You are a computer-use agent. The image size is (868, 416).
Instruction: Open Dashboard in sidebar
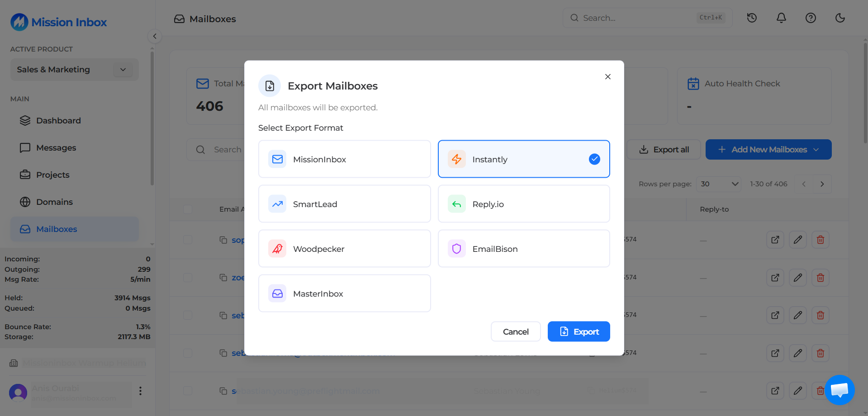click(75, 121)
